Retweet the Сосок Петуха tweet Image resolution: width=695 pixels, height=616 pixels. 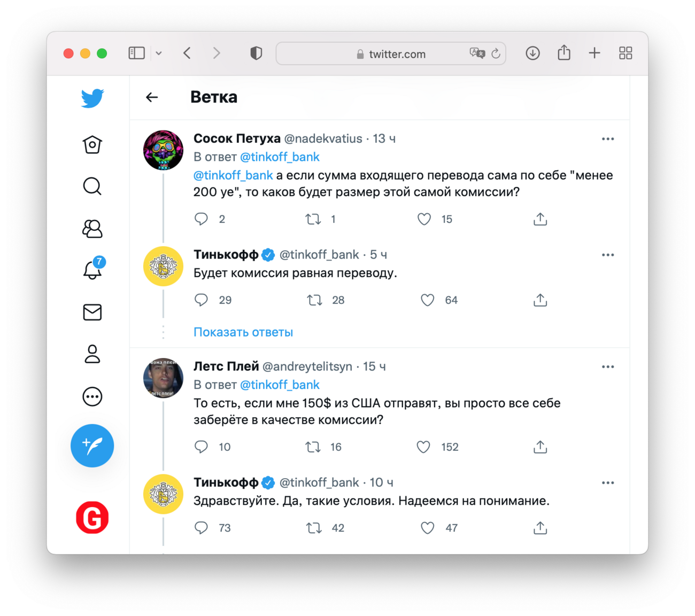click(313, 219)
